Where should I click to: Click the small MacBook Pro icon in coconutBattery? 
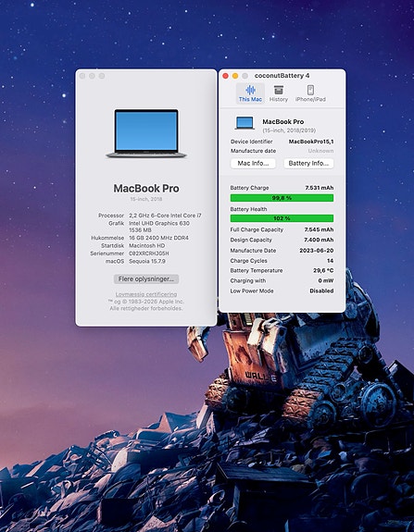coord(245,123)
